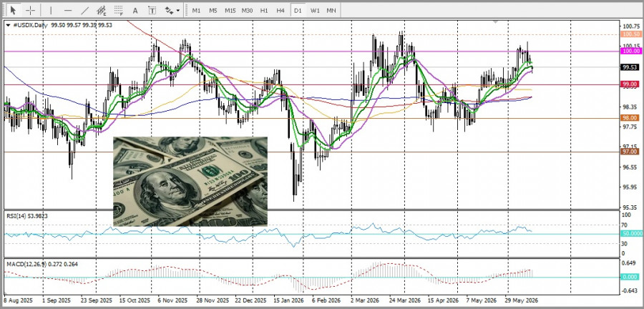Viewport: 644px width, 309px height.
Task: Click the 8 Aug 2025 date label
Action: click(18, 300)
